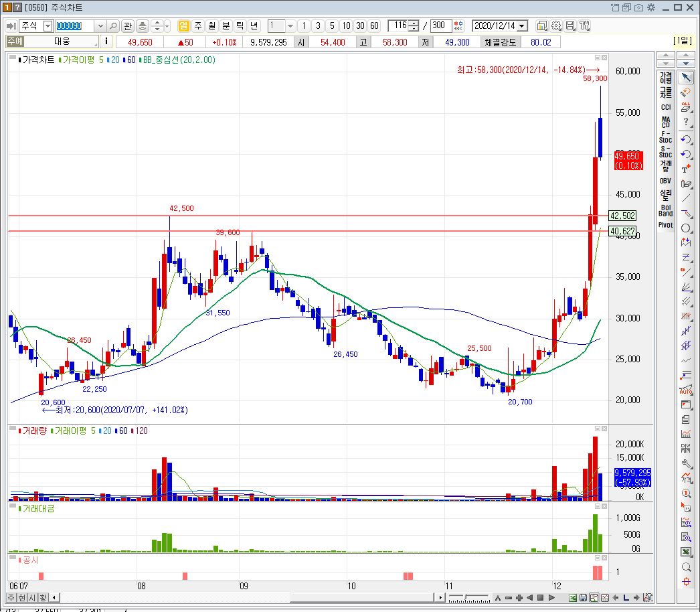700x612 pixels.
Task: Toggle the CCI indicator
Action: (x=666, y=107)
